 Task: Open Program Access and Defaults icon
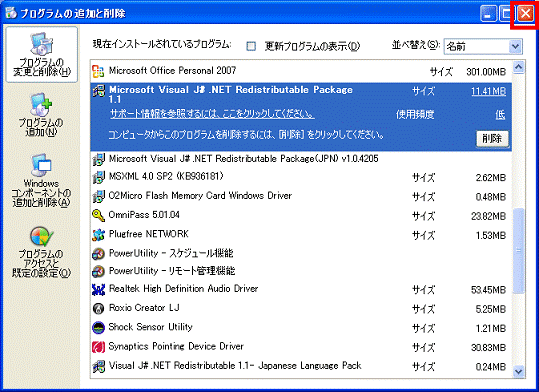point(42,237)
